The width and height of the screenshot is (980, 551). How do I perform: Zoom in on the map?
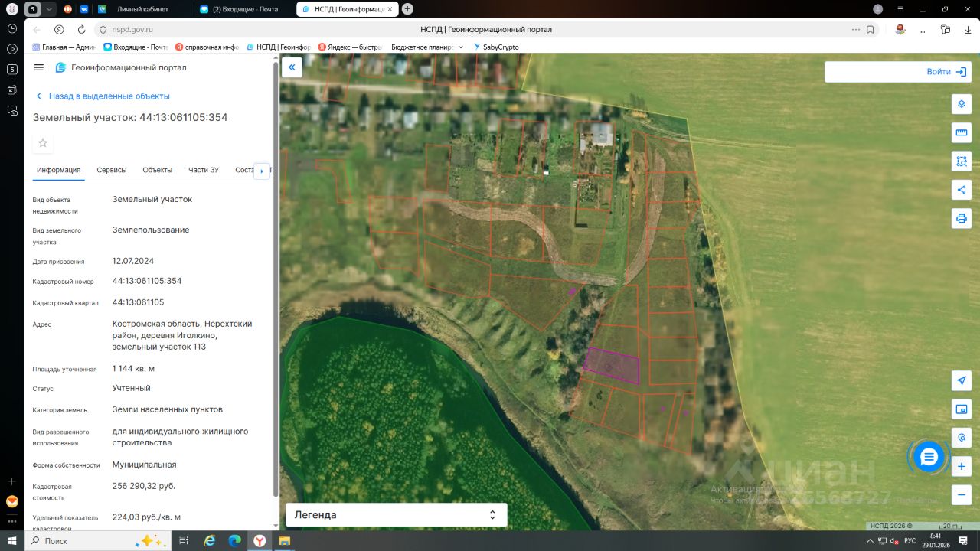(962, 466)
